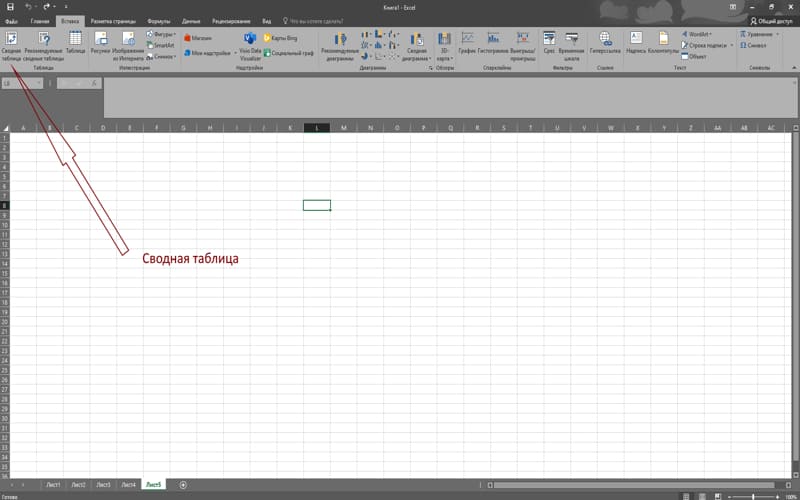
Task: Select the Лист2 sheet tab
Action: click(78, 485)
